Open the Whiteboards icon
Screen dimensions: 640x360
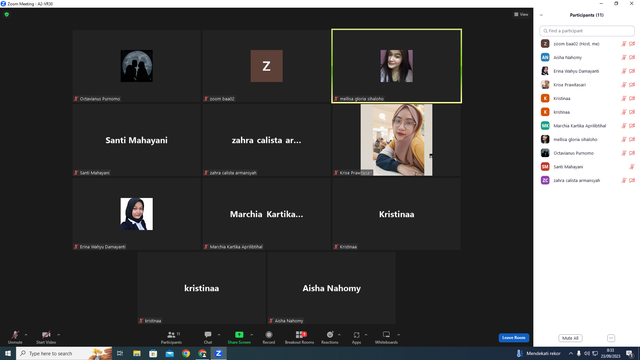coord(386,335)
